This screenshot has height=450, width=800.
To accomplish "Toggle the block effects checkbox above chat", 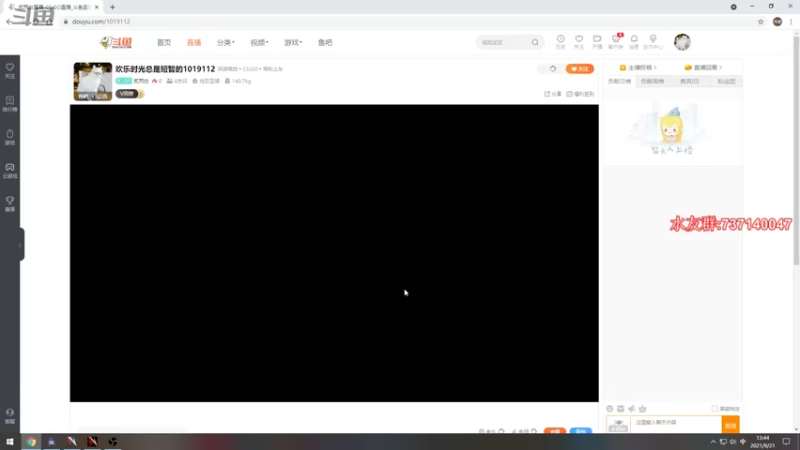I will [x=715, y=409].
